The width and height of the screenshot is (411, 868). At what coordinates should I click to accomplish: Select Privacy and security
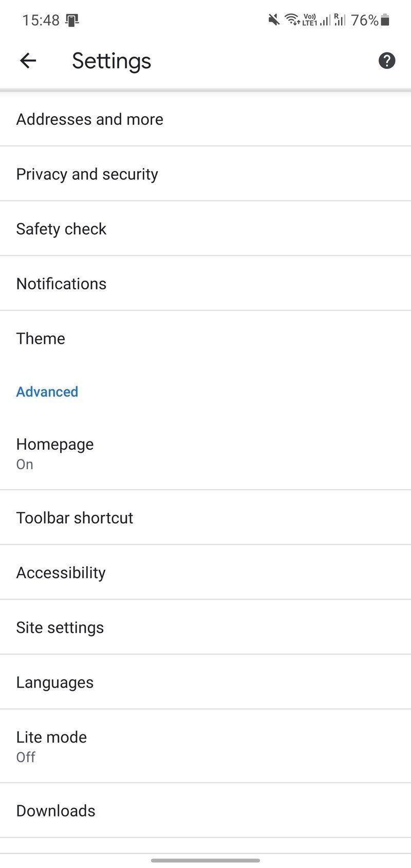206,174
